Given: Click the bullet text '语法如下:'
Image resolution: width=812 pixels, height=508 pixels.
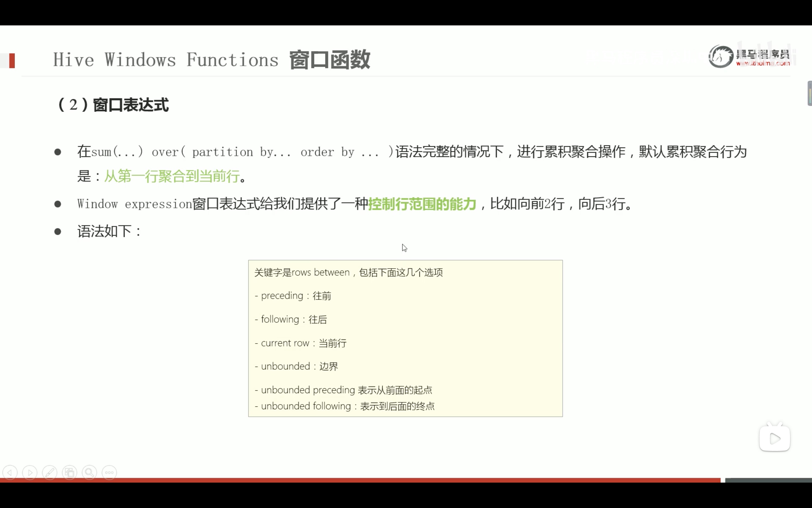Looking at the screenshot, I should (109, 231).
